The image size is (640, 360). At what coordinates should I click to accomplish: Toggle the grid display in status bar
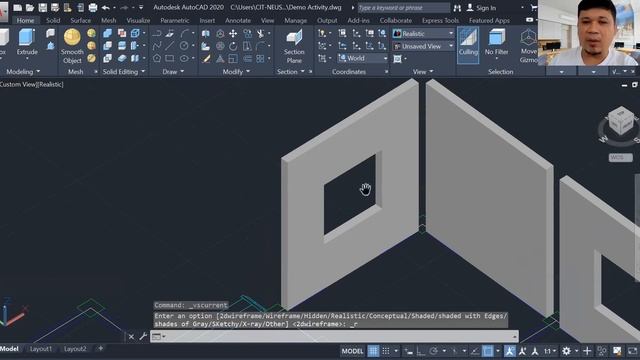373,351
